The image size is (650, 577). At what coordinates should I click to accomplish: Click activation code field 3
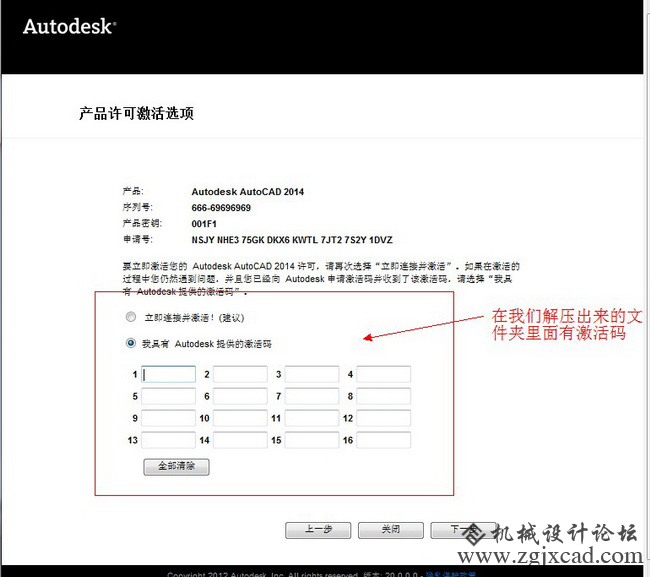click(312, 374)
